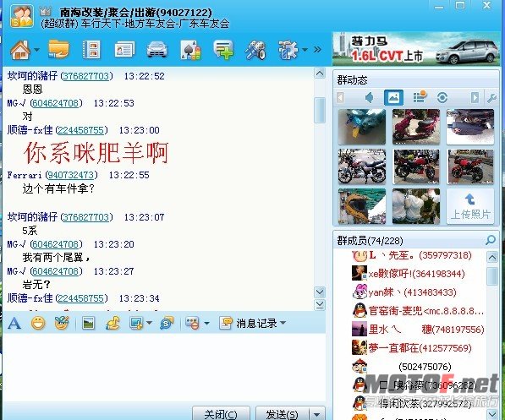Expand the group settings gear dropdown arrow
The height and width of the screenshot is (420, 505).
(305, 50)
